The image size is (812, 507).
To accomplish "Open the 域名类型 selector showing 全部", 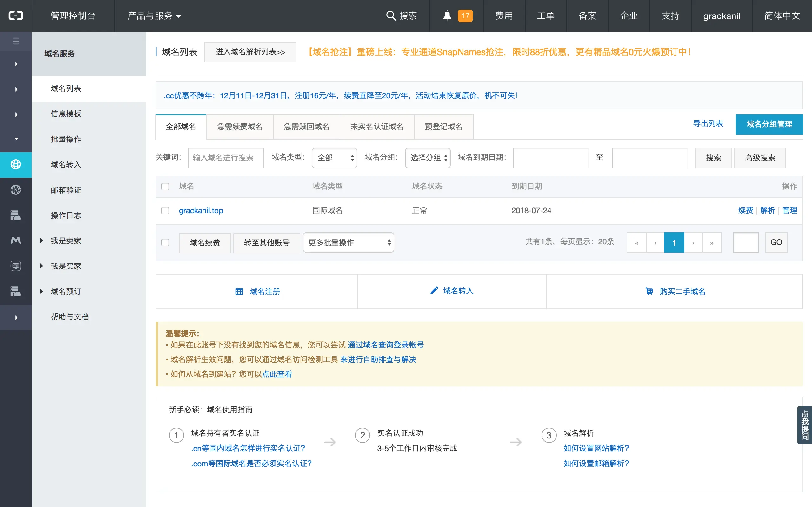I will tap(334, 158).
